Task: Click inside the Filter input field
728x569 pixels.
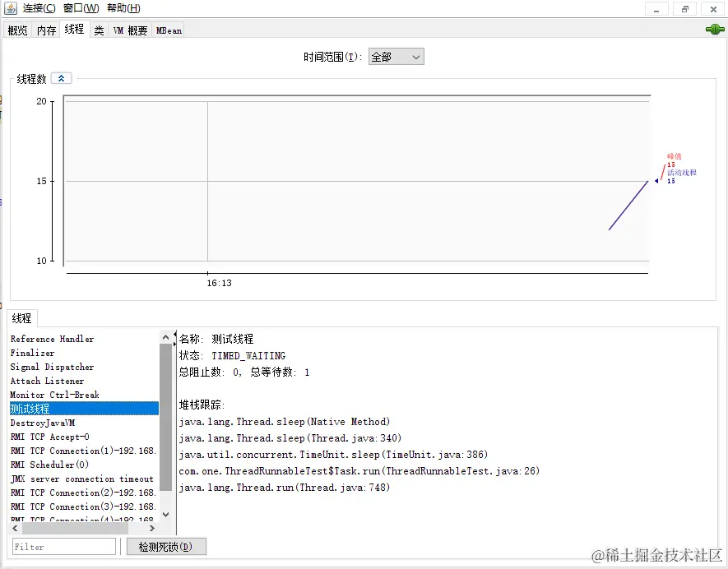Action: point(63,546)
